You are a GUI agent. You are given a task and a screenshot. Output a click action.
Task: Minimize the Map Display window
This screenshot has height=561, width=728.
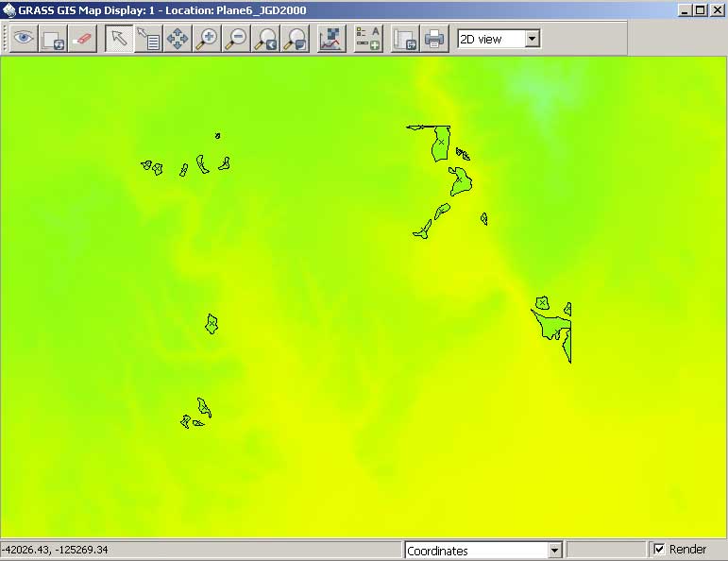685,9
